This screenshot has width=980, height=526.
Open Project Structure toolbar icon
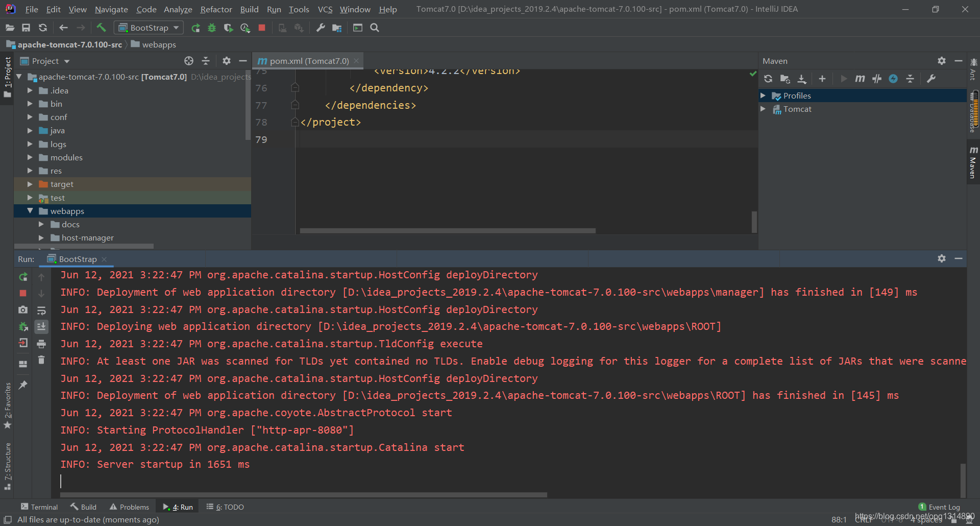(x=337, y=28)
